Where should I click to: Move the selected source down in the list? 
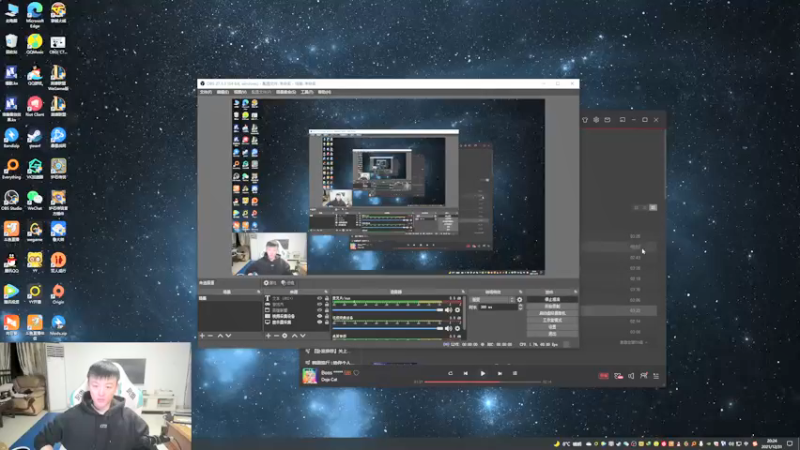click(x=303, y=336)
